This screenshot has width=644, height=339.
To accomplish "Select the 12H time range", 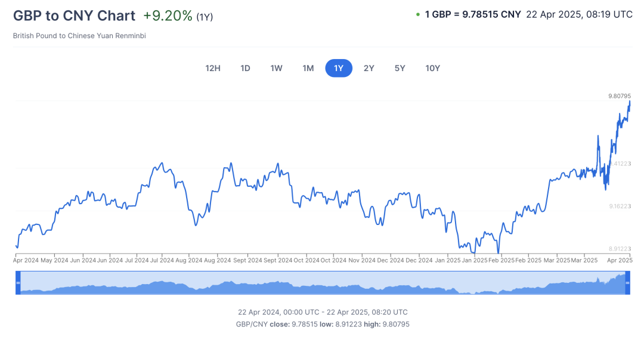I will (213, 68).
